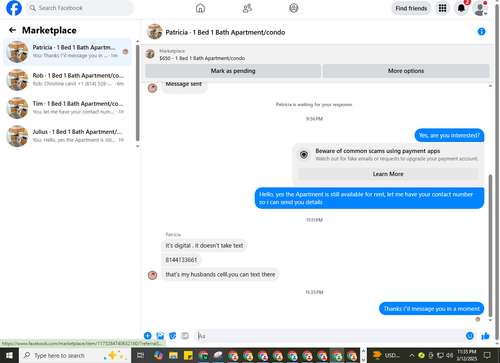Image resolution: width=500 pixels, height=363 pixels.
Task: Choose a GIF with the GIF icon
Action: (x=185, y=336)
